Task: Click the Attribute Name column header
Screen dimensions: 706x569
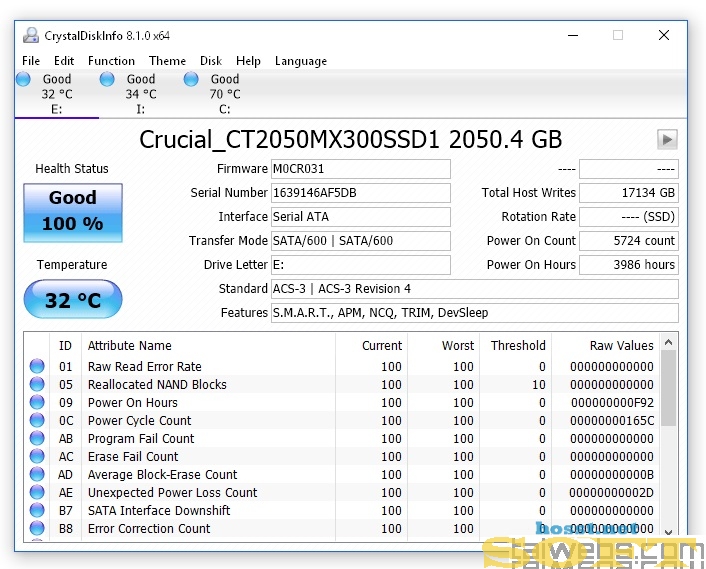Action: (208, 346)
